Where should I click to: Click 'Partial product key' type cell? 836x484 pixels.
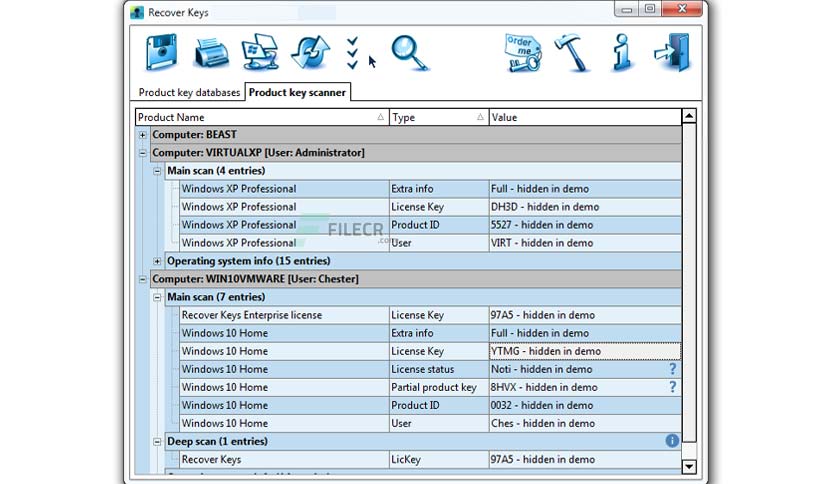[439, 387]
